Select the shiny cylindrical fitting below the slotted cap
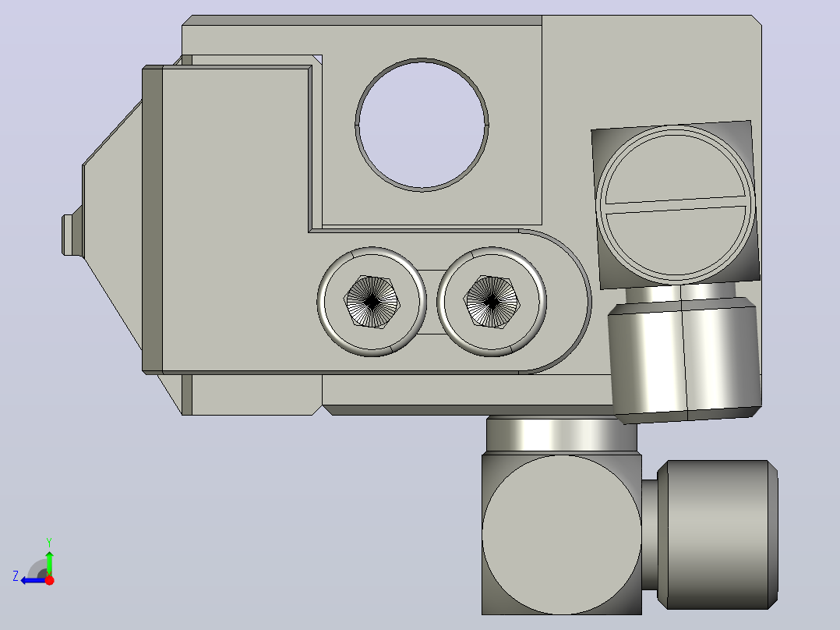The image size is (840, 630). (685, 359)
